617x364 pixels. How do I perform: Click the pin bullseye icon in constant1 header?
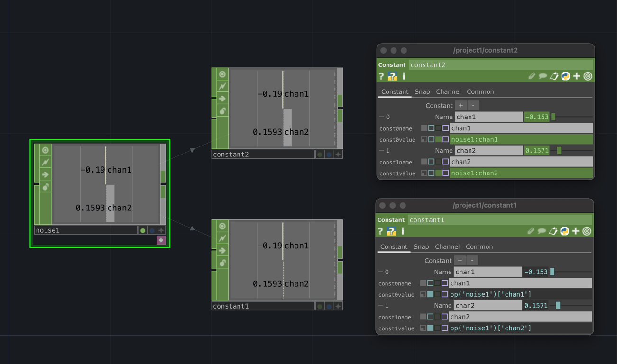(x=588, y=231)
